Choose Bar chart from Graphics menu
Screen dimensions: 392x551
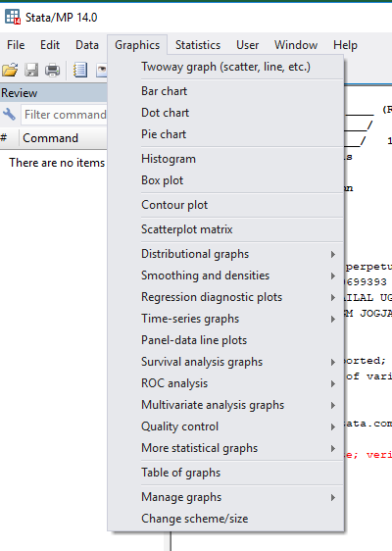click(225, 91)
